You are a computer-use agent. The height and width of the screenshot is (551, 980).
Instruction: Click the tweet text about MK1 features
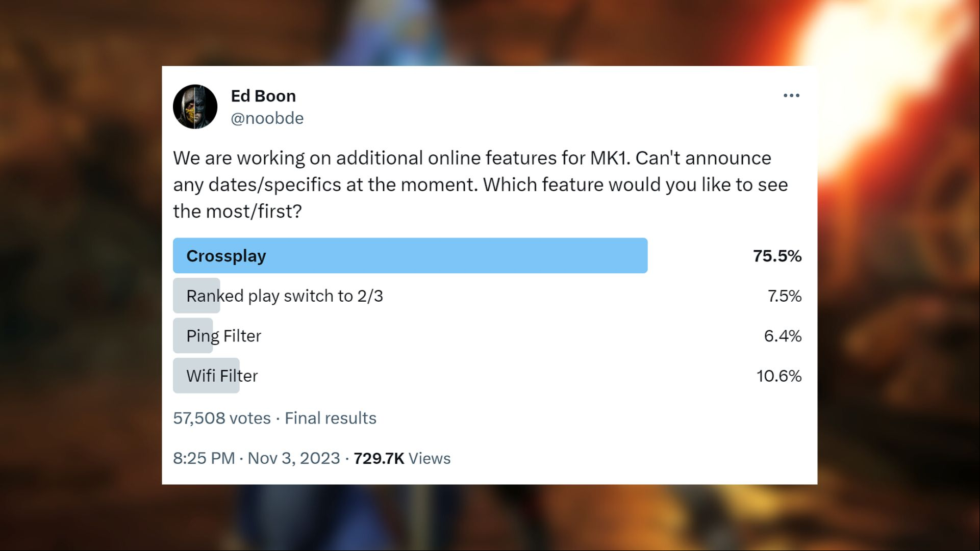481,185
